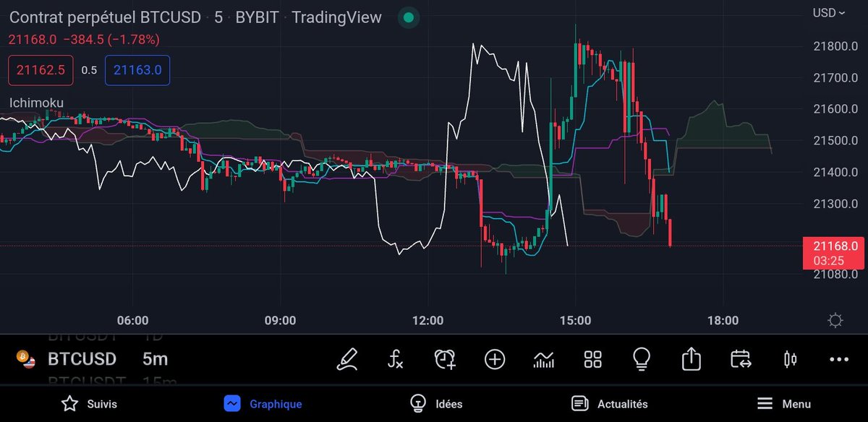Image resolution: width=868 pixels, height=422 pixels.
Task: Tap the red sell price 21162.5
Action: tap(41, 70)
